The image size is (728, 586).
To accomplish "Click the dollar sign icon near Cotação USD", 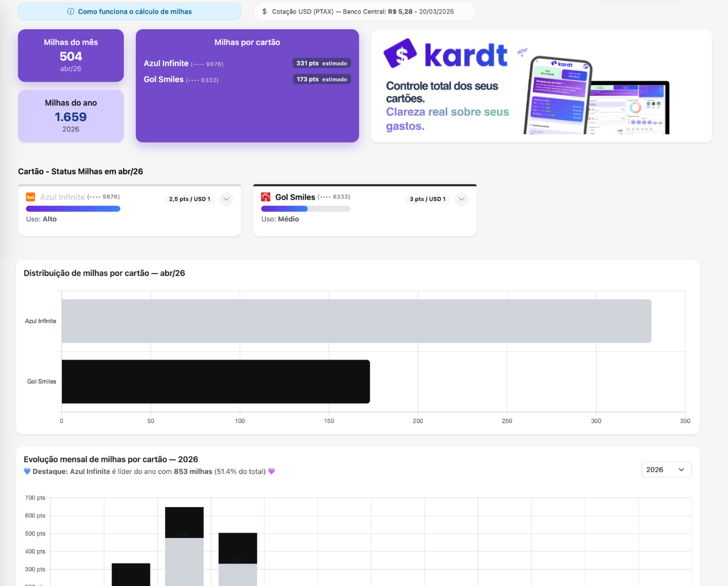I will coord(265,12).
